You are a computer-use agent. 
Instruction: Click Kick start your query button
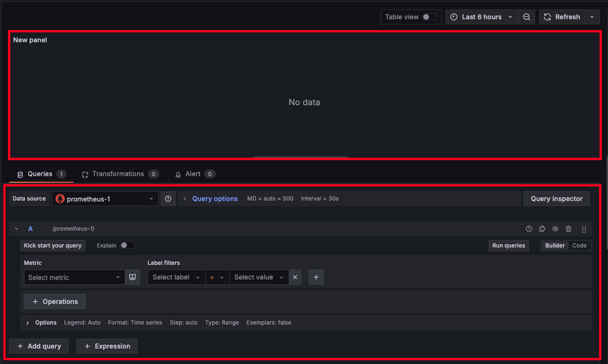(53, 246)
